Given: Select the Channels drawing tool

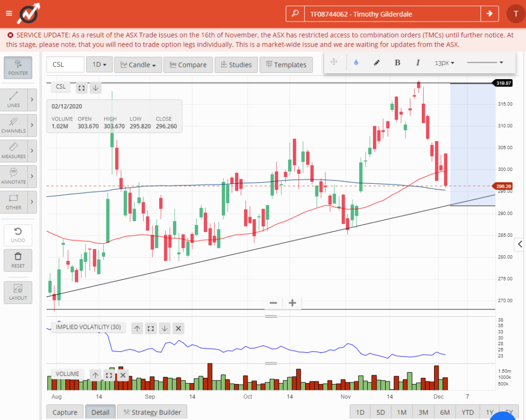Looking at the screenshot, I should [15, 125].
